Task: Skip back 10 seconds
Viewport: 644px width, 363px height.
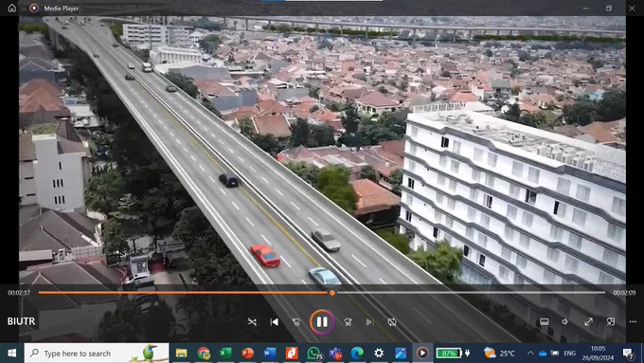Action: point(296,322)
